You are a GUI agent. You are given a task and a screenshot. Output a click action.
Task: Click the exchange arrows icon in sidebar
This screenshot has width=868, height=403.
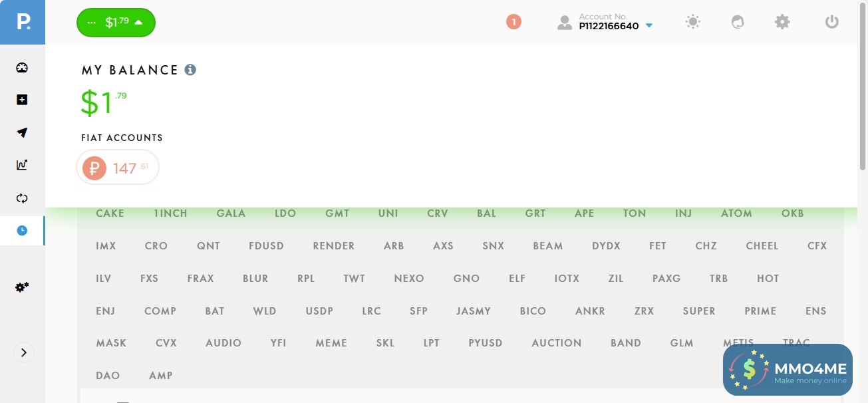click(x=22, y=198)
